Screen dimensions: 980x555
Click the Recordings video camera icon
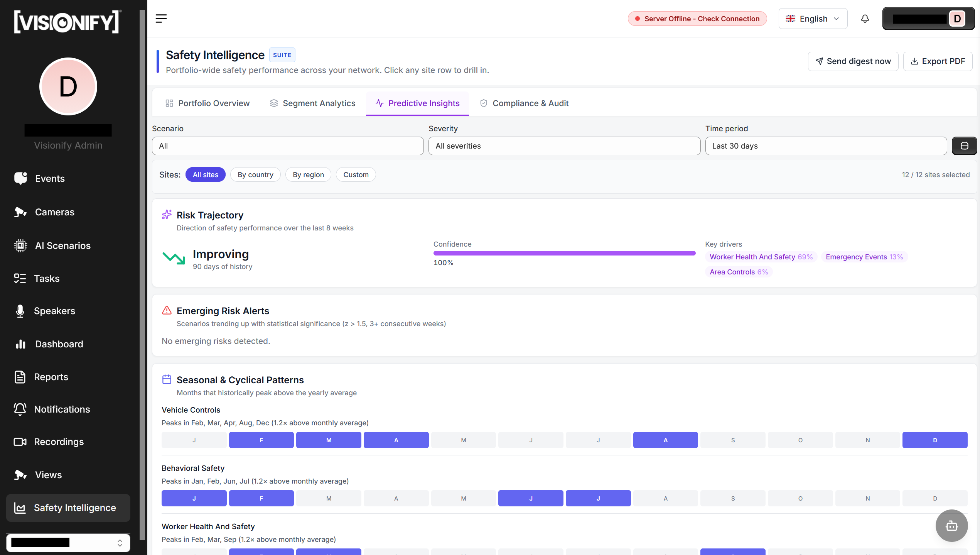coord(20,442)
